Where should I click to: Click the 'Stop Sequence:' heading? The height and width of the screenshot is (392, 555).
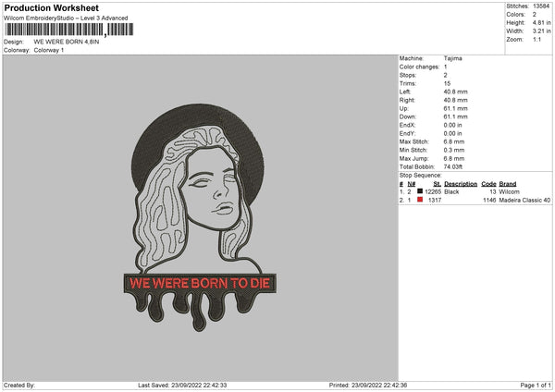click(x=421, y=176)
